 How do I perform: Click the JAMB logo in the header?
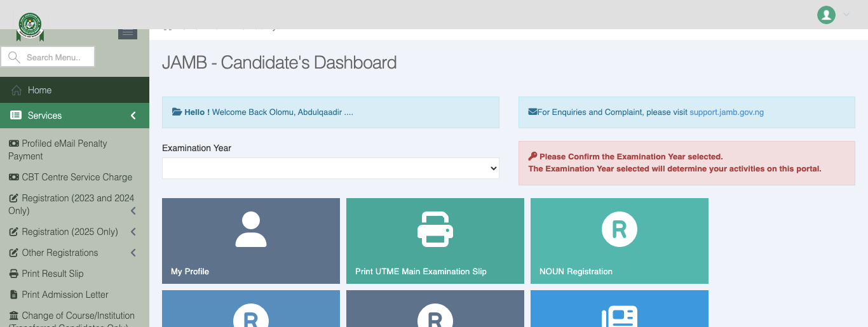pyautogui.click(x=31, y=26)
